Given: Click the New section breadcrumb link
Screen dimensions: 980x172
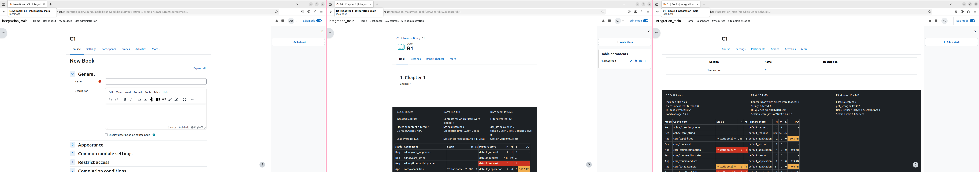Looking at the screenshot, I should 410,38.
